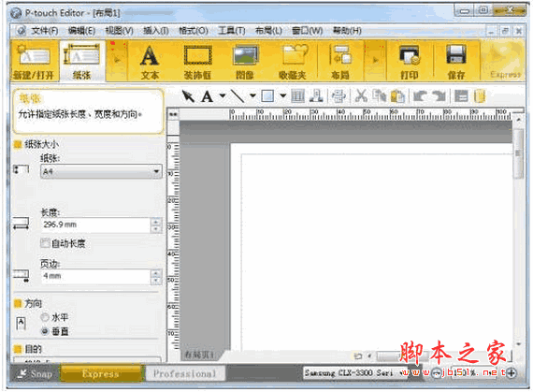Open the 布局(L) menu
This screenshot has height=392, width=533.
point(268,31)
